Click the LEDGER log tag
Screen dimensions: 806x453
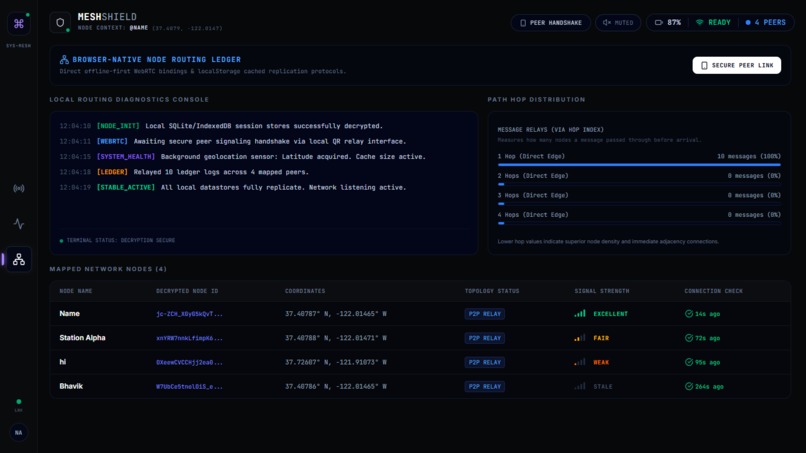coord(112,172)
